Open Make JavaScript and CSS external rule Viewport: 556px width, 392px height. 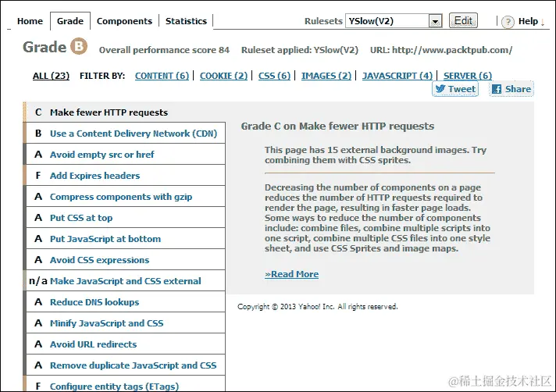pos(126,281)
